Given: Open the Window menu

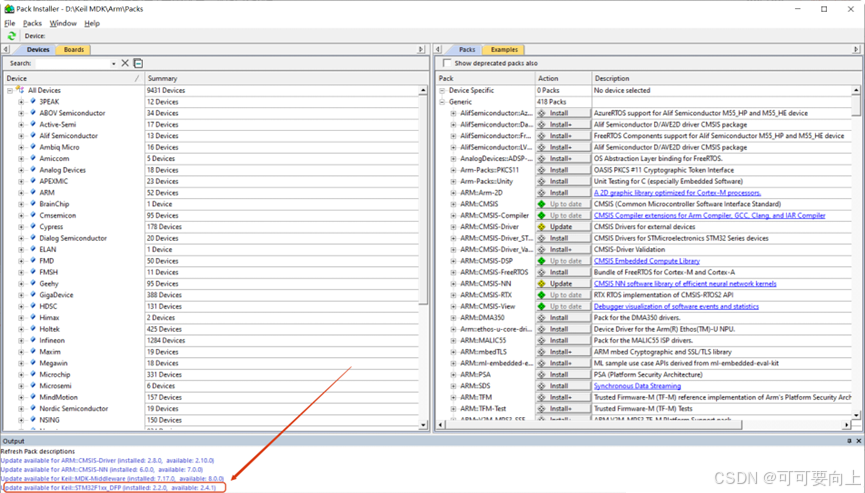Looking at the screenshot, I should pyautogui.click(x=63, y=23).
